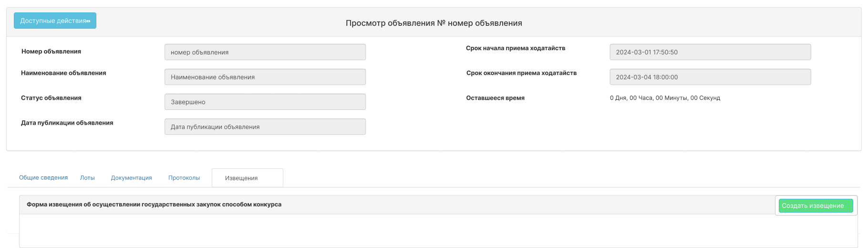Open the Доступные действия dropdown

tap(55, 21)
